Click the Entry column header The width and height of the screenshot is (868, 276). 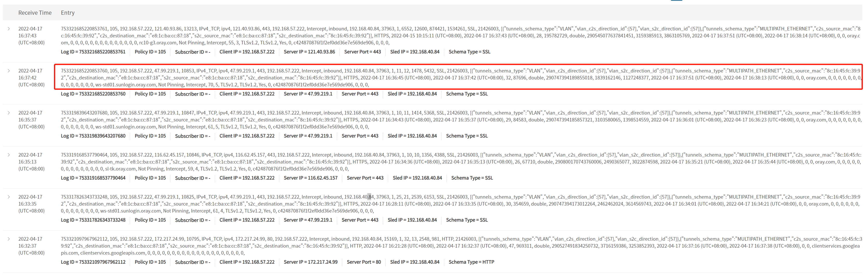coord(67,13)
